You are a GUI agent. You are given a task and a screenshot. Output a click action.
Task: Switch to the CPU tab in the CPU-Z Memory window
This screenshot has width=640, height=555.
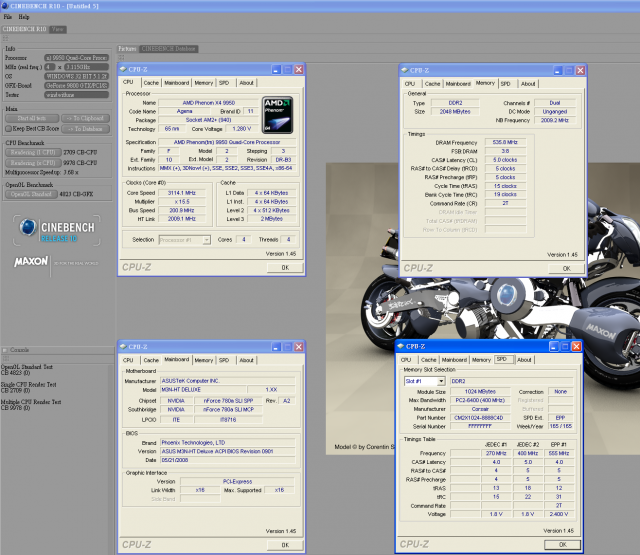click(x=410, y=84)
